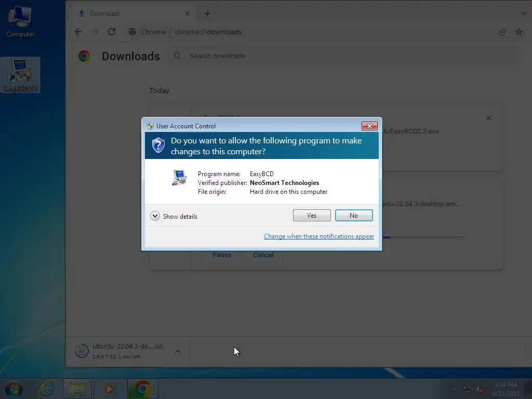Go forward in Chrome
Viewport: 532px width, 399px height.
click(95, 32)
